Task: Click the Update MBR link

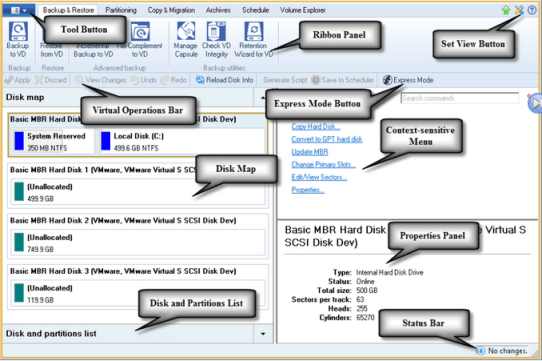Action: [310, 152]
